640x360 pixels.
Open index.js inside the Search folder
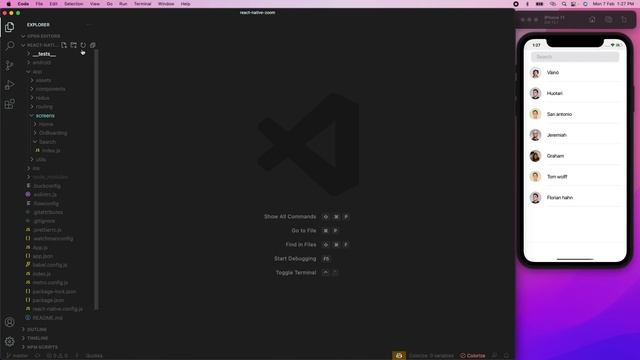pos(51,151)
